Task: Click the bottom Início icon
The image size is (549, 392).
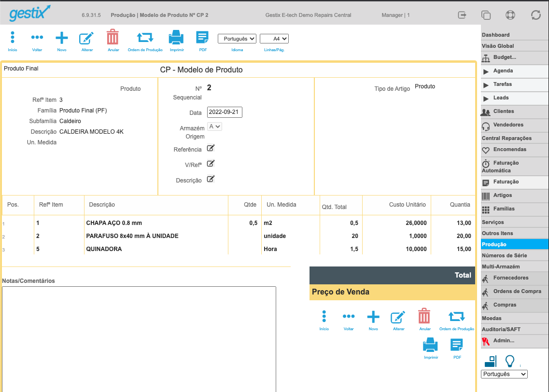Action: click(324, 316)
